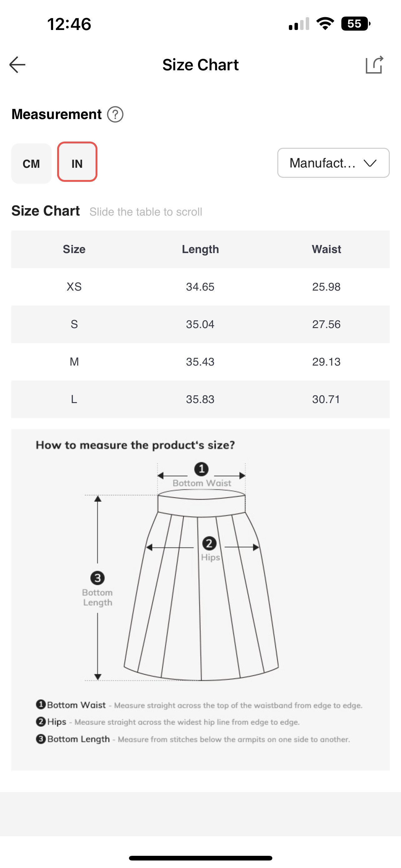Open the Measurement help question mark
401x868 pixels.
[115, 115]
